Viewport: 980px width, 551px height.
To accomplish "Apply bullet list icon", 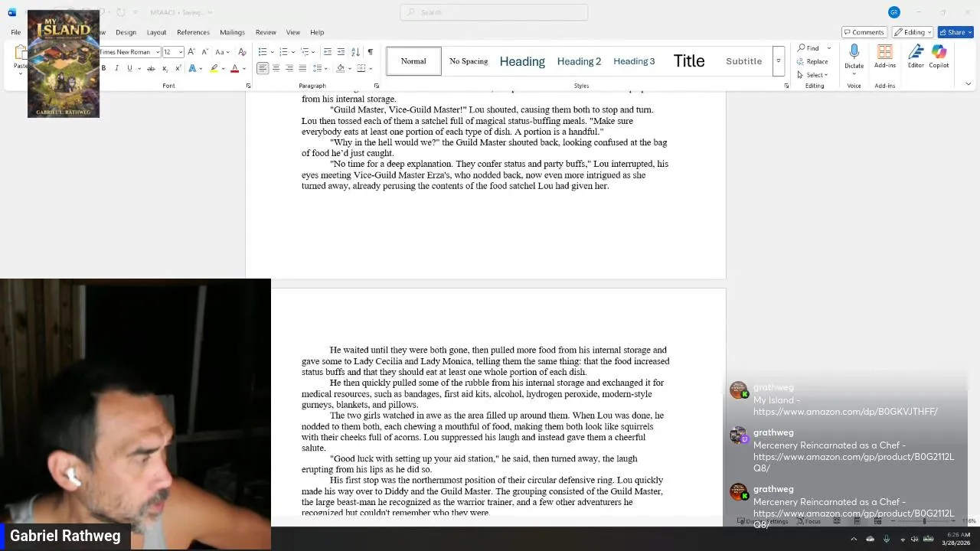I will [x=263, y=52].
